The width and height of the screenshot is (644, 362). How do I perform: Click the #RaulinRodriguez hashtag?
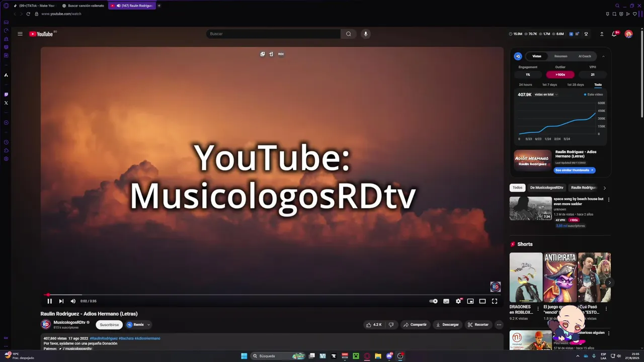coord(104,338)
